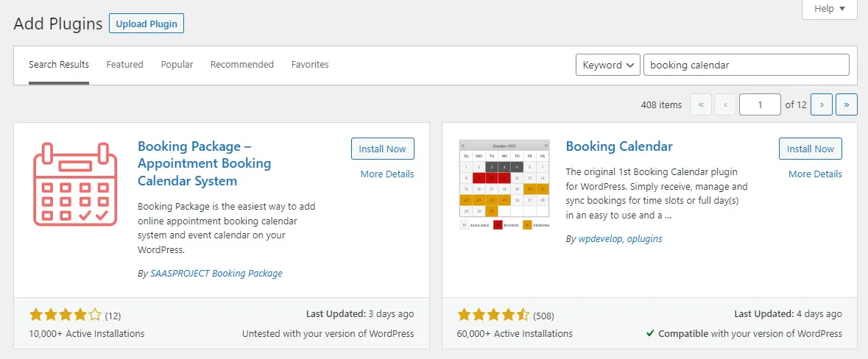Screen dimensions: 868x359
Task: Click the plugin search field with 'booking calendar'
Action: (x=747, y=65)
